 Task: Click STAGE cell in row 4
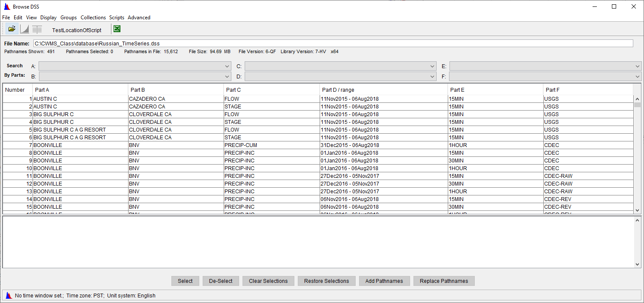[x=271, y=122]
